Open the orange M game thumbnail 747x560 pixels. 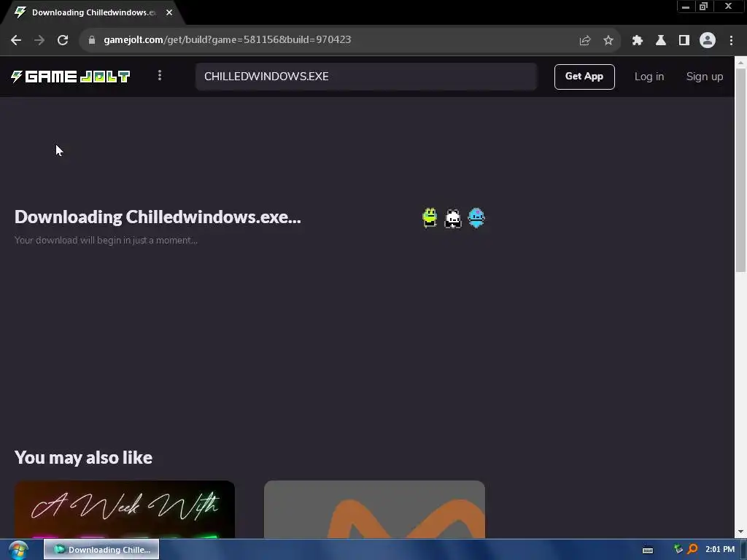pos(374,509)
